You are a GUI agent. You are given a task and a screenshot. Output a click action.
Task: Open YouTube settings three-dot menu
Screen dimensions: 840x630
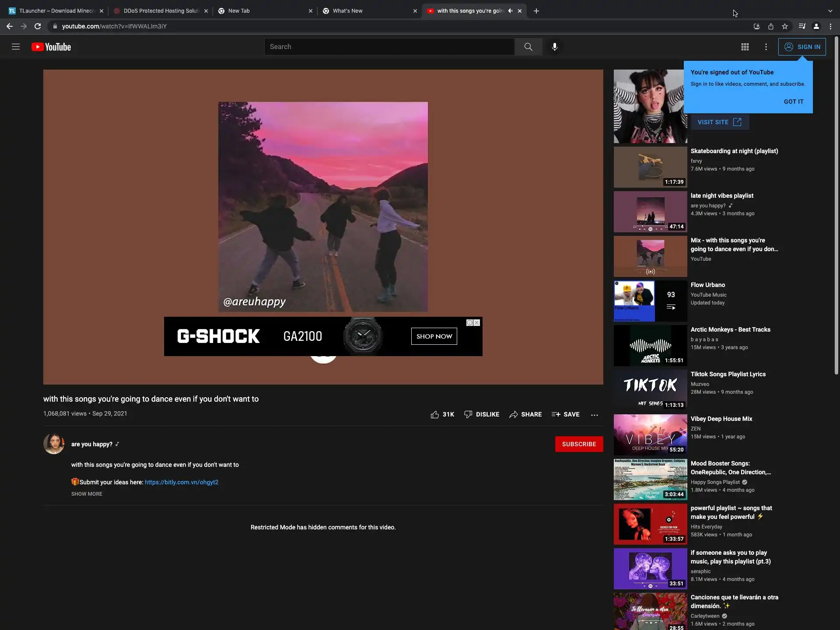pos(766,47)
